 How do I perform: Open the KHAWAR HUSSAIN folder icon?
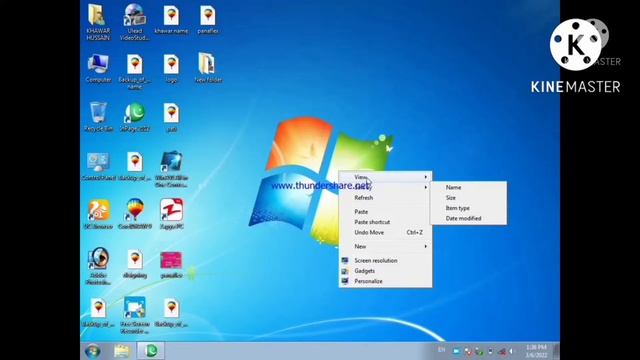[x=98, y=16]
